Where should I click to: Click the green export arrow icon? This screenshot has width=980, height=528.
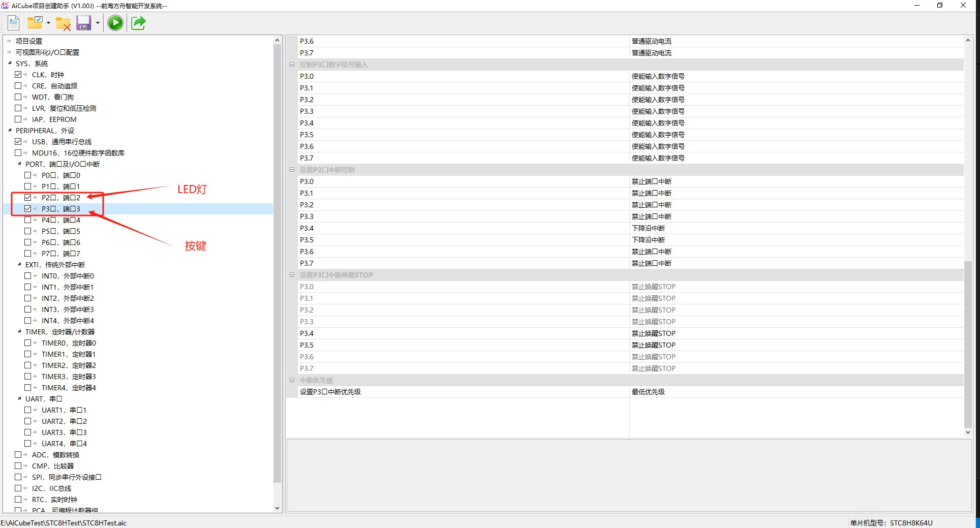pos(138,23)
